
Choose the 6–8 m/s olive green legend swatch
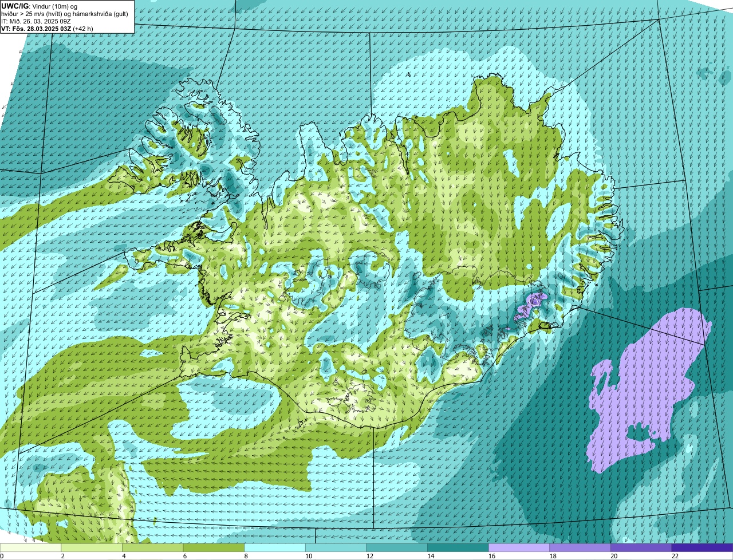(214, 547)
